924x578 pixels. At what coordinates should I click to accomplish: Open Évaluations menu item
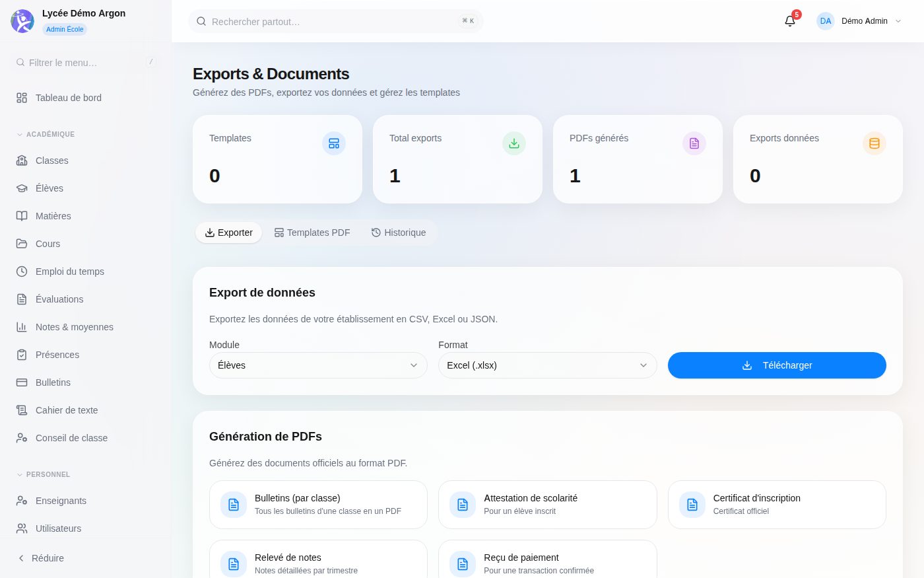point(86,299)
